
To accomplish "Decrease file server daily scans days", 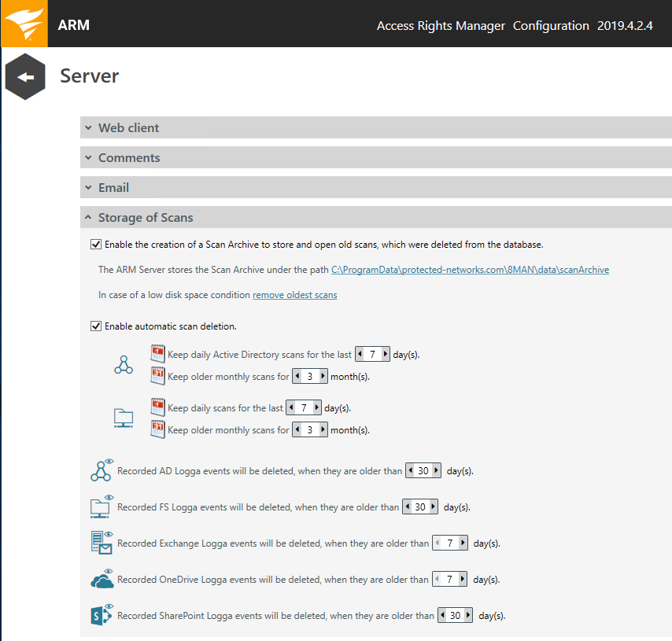I will coord(291,407).
